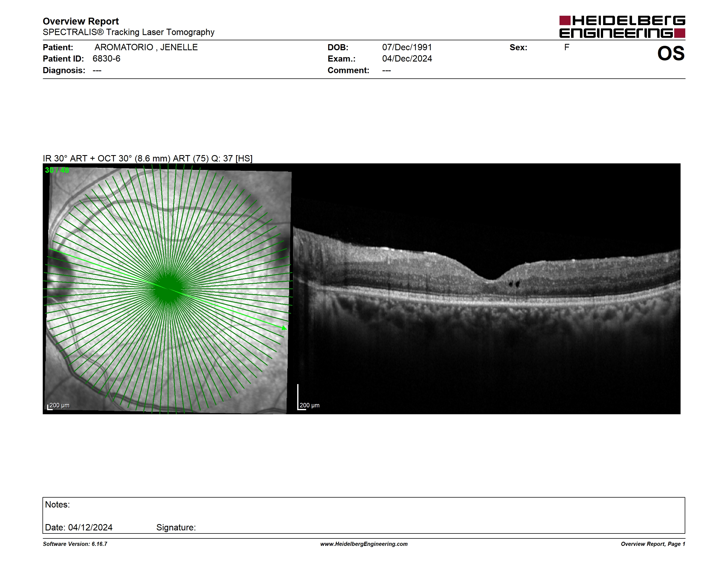Image resolution: width=728 pixels, height=563 pixels.
Task: Click the dark cystic spaces near the fovea
Action: point(514,284)
